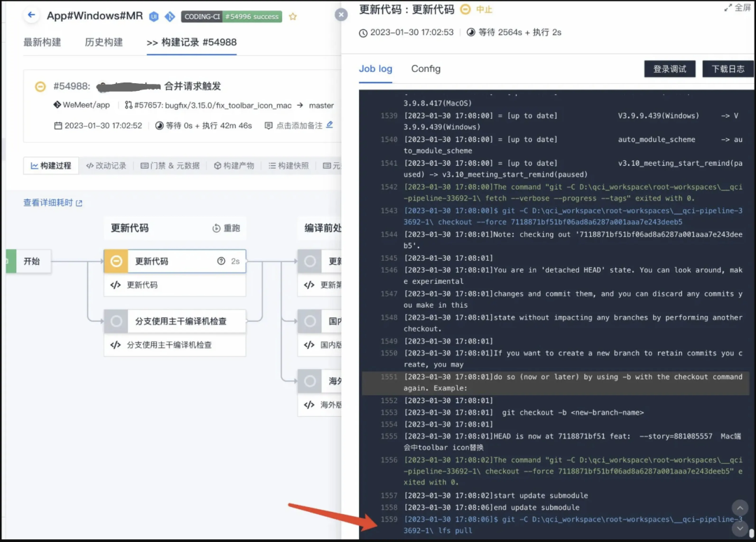Jump to the log bottom with down arrow
The width and height of the screenshot is (756, 542).
click(x=740, y=529)
